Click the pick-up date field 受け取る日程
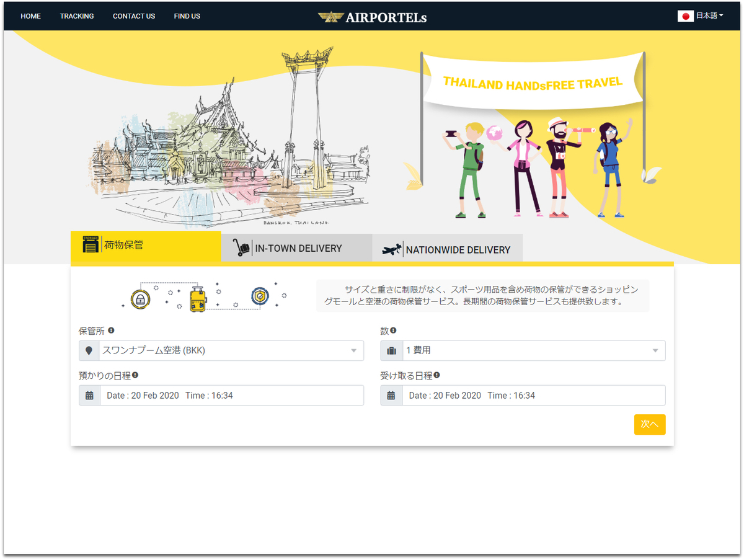The height and width of the screenshot is (560, 744). 534,395
